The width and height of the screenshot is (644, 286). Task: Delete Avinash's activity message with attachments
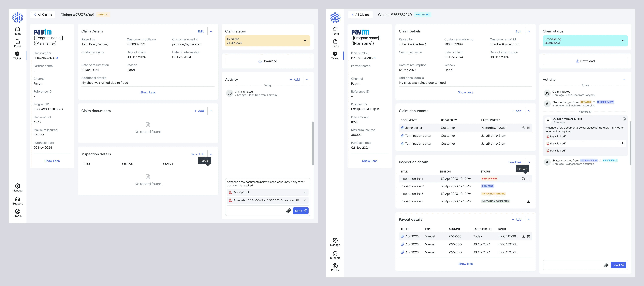[x=624, y=119]
